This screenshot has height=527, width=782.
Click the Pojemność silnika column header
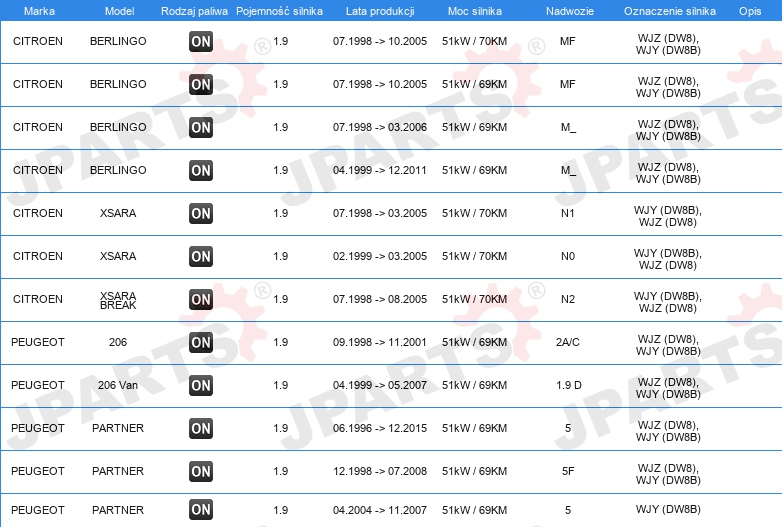click(x=279, y=11)
